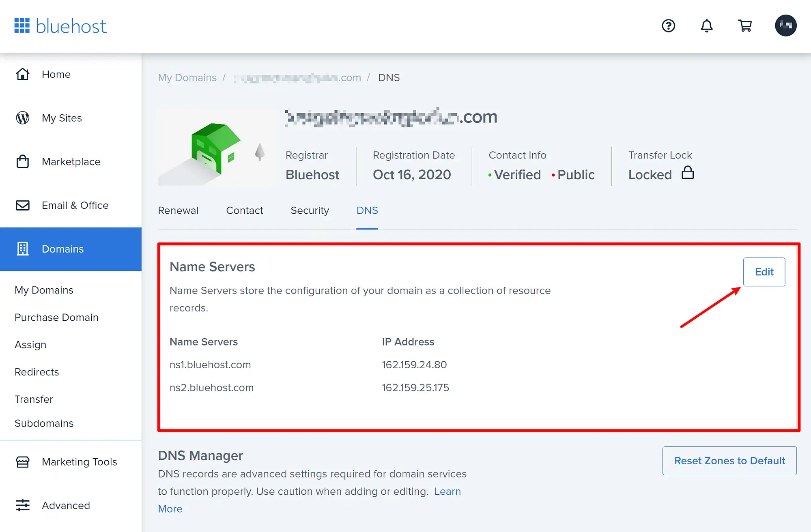Switch to the Security tab
The height and width of the screenshot is (532, 811).
click(x=310, y=210)
